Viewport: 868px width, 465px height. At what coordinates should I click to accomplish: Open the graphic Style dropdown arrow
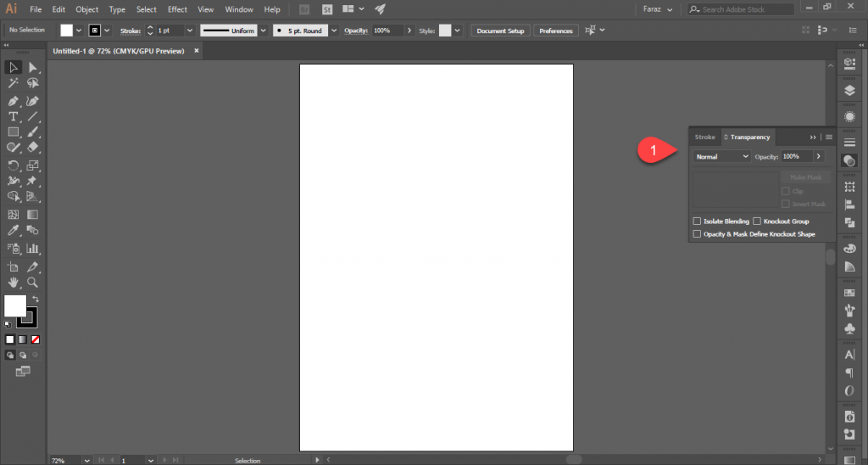coord(457,31)
